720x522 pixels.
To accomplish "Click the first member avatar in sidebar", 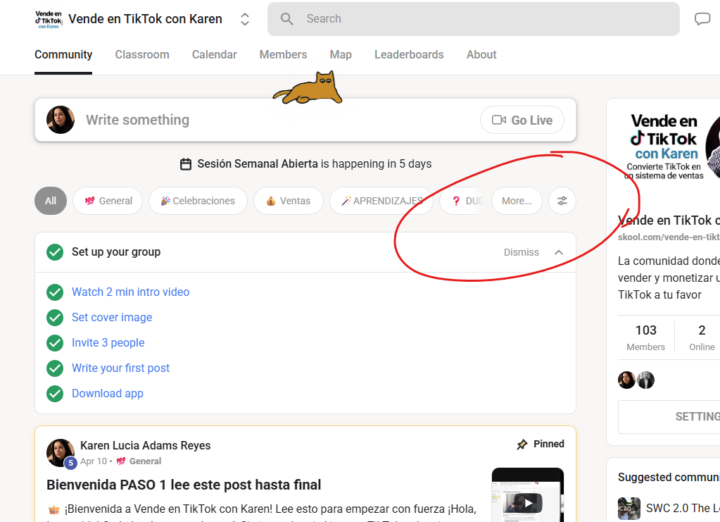I will click(626, 380).
